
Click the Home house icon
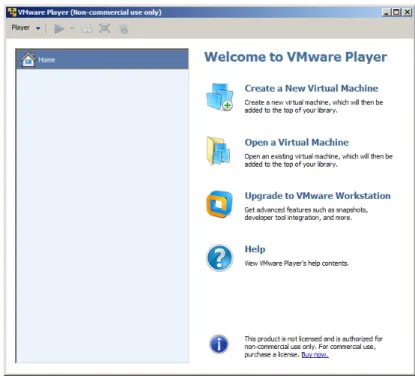click(x=28, y=60)
